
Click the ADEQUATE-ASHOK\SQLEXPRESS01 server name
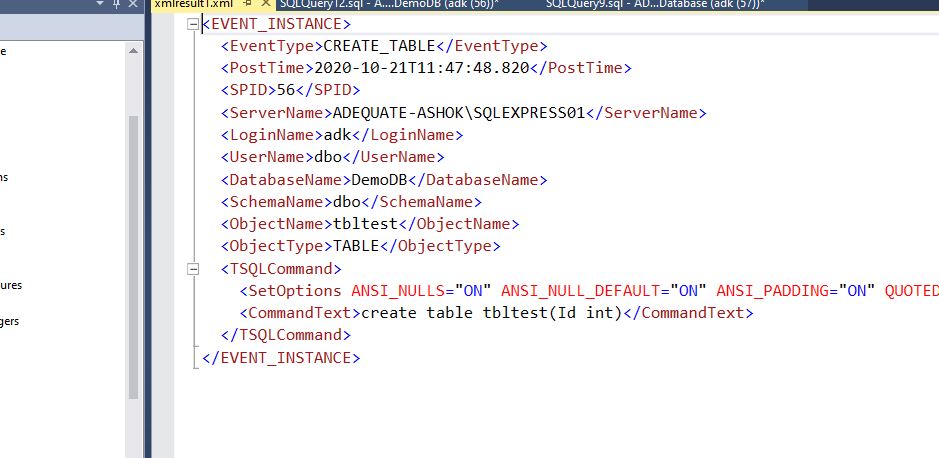click(459, 113)
